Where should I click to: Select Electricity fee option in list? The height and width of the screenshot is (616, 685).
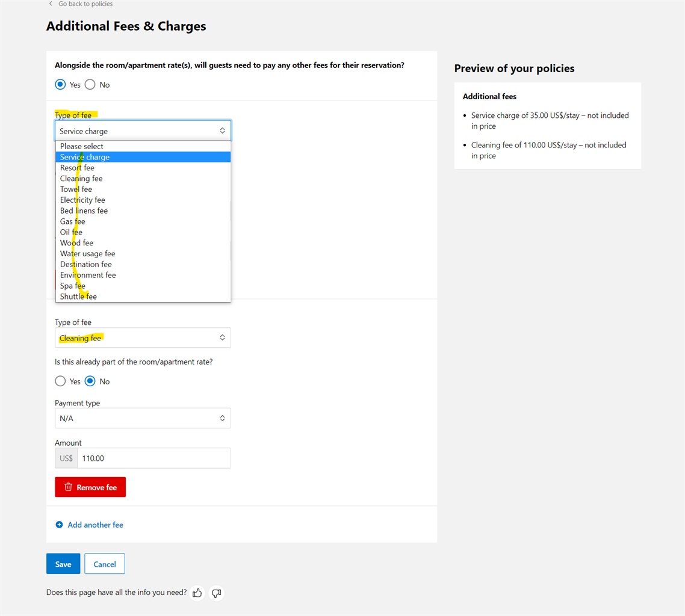pyautogui.click(x=82, y=200)
